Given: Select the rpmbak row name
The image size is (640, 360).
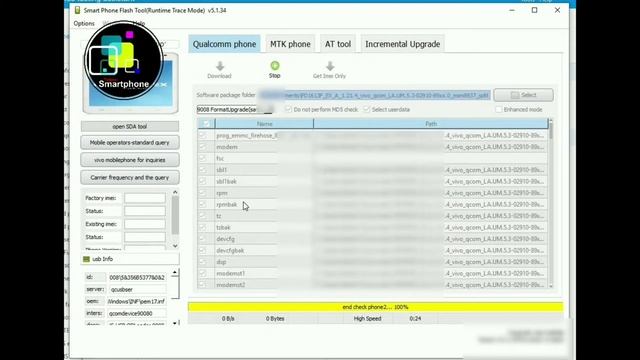Looking at the screenshot, I should 227,204.
